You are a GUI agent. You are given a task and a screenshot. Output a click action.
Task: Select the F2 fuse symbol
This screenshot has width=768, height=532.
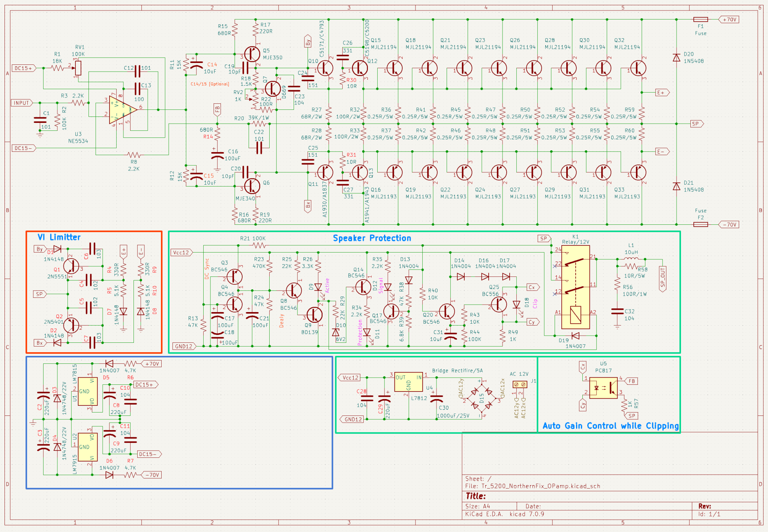pyautogui.click(x=700, y=224)
